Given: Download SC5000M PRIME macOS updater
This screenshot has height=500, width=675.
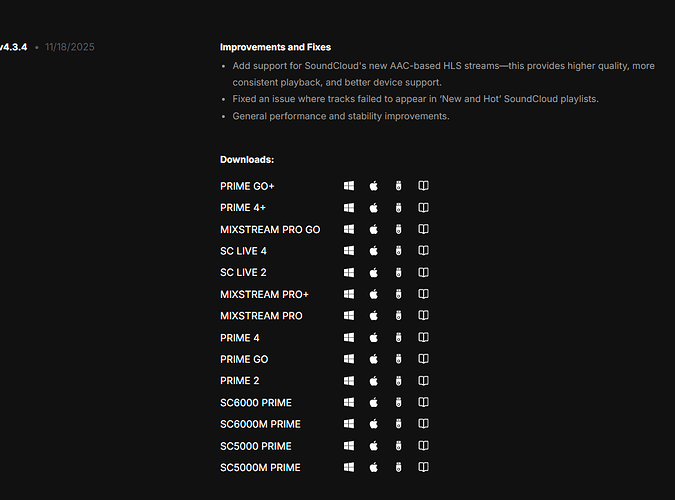Looking at the screenshot, I should [374, 468].
